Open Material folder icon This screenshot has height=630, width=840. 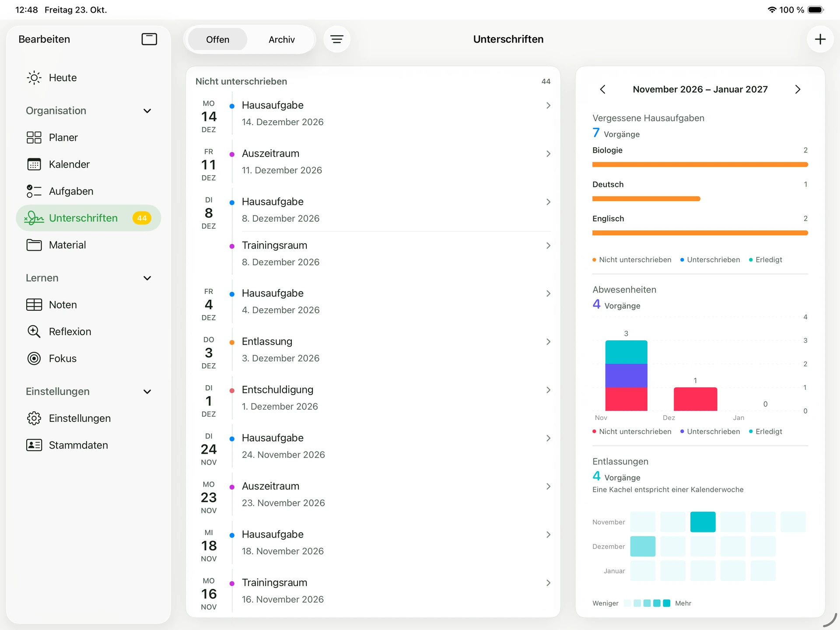click(34, 245)
